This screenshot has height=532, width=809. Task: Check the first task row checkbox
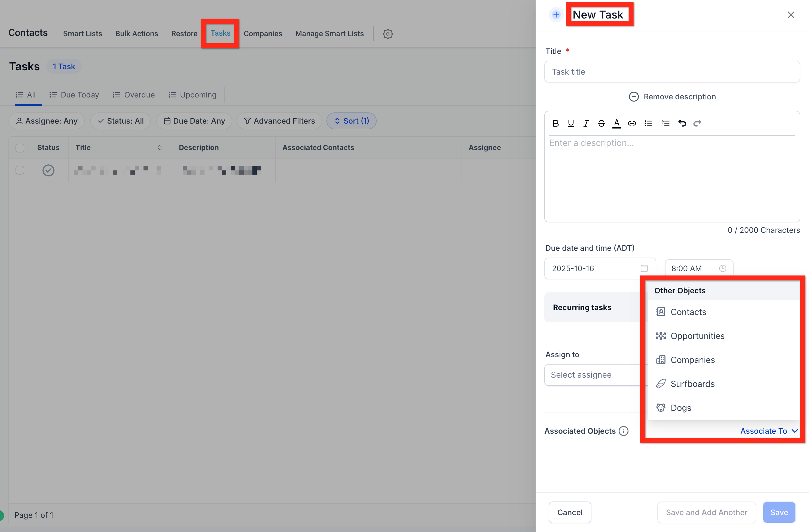(20, 170)
